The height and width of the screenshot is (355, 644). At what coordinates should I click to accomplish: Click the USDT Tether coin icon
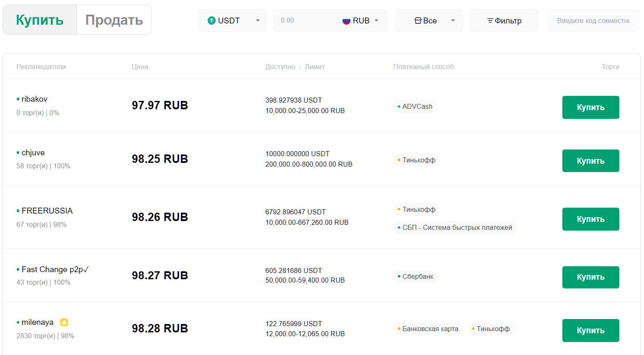[211, 21]
